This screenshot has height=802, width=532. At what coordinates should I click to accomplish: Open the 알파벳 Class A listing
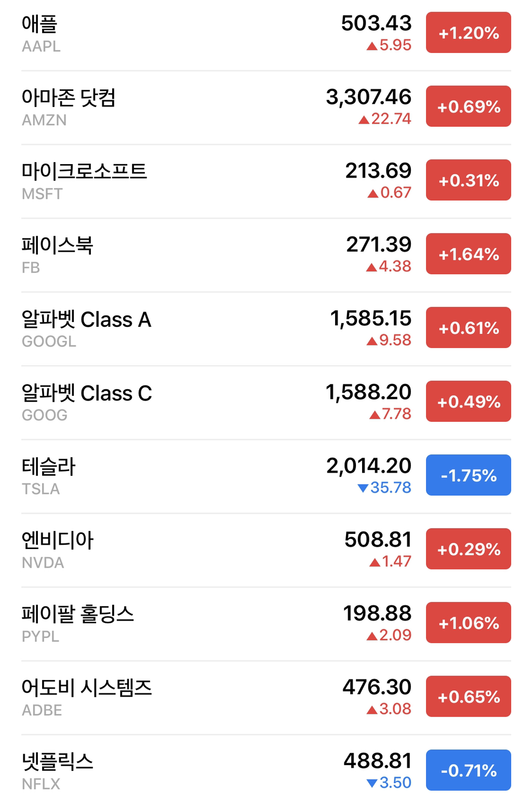(x=86, y=319)
